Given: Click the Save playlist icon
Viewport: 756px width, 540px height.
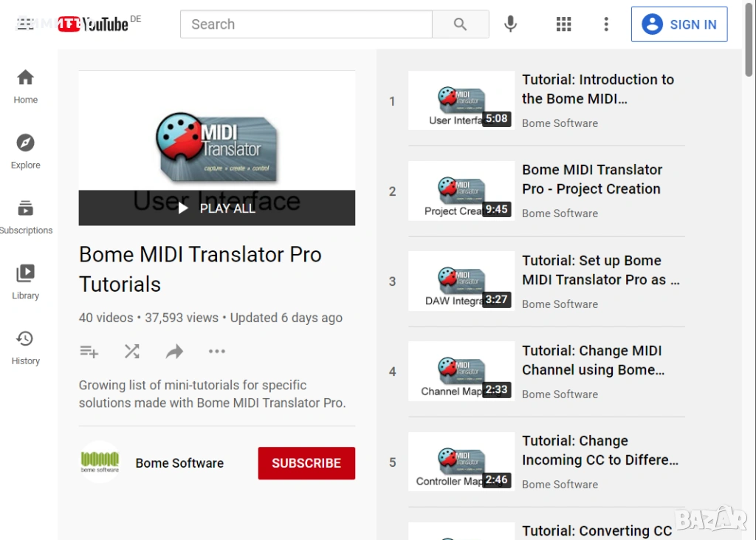Looking at the screenshot, I should pos(89,352).
